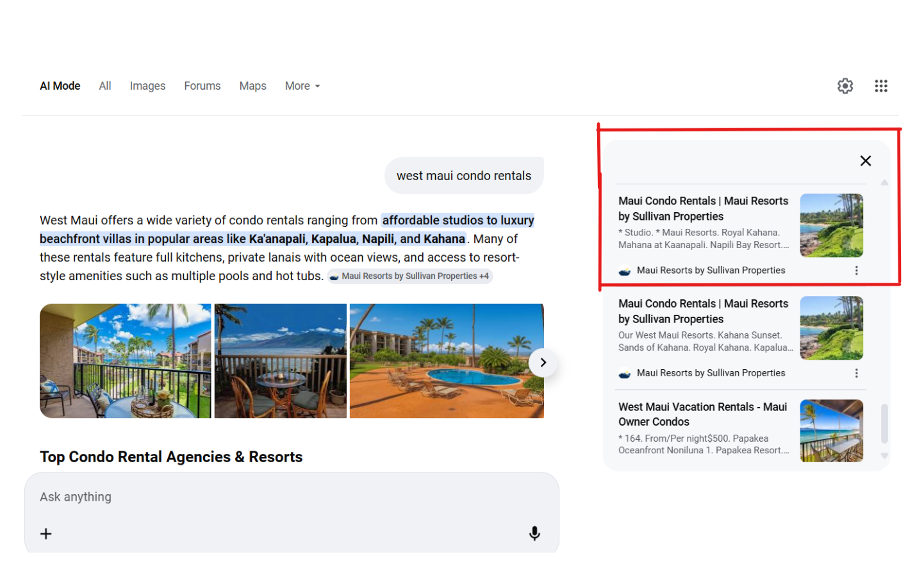Click the second result's 'Maui Resorts by Sullivan Properties' source label
Viewport: 924px width, 584px height.
click(711, 373)
